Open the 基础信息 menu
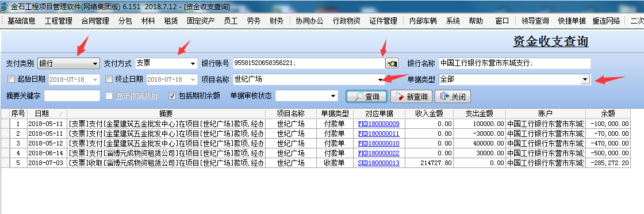The image size is (644, 214). pos(21,21)
